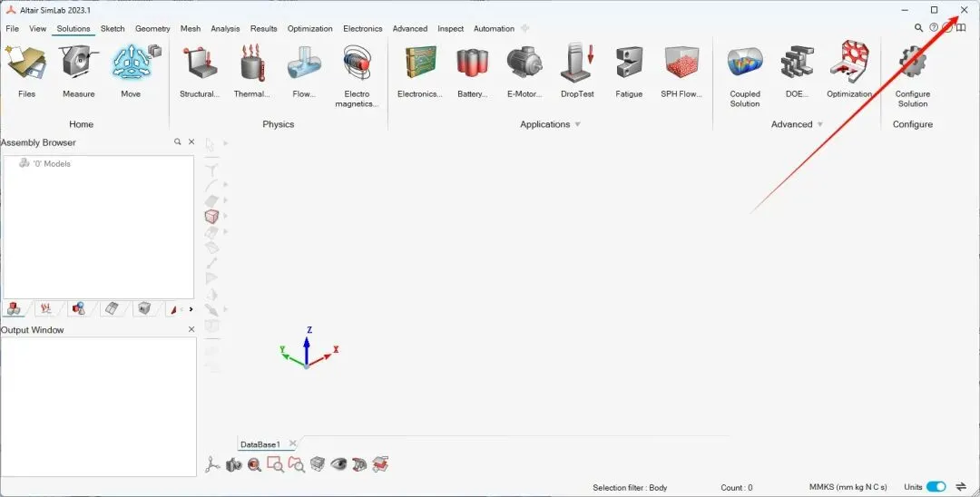Open the SPH Flow application
This screenshot has height=497, width=980.
point(681,71)
